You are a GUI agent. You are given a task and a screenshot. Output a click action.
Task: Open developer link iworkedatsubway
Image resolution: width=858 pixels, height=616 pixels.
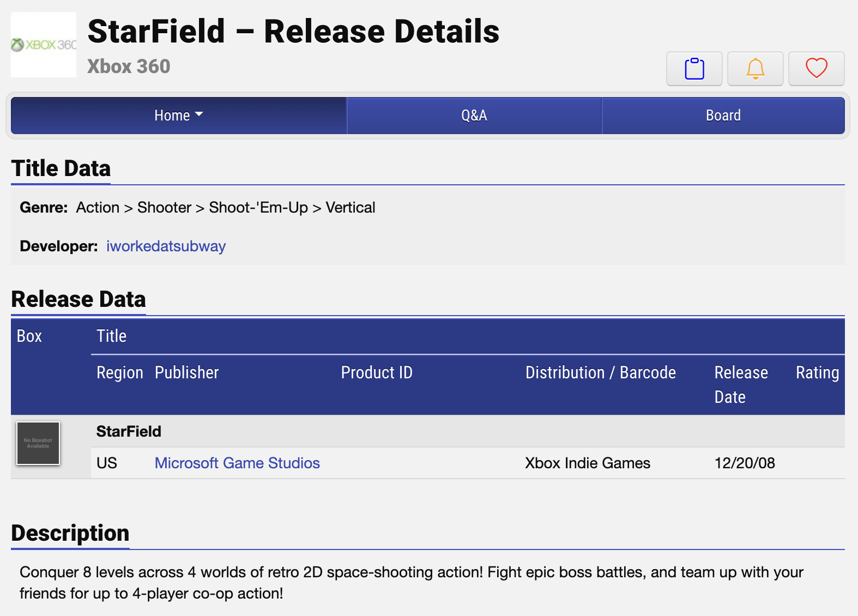pos(166,246)
